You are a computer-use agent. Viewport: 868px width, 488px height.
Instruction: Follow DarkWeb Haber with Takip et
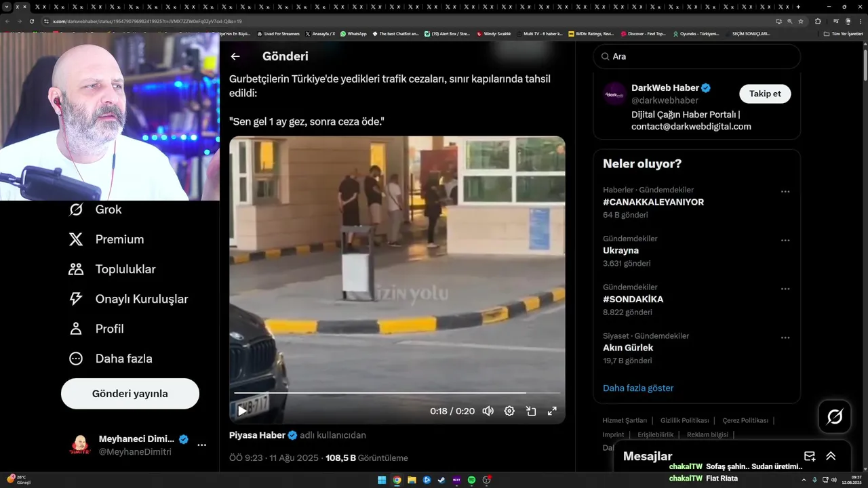pos(765,94)
